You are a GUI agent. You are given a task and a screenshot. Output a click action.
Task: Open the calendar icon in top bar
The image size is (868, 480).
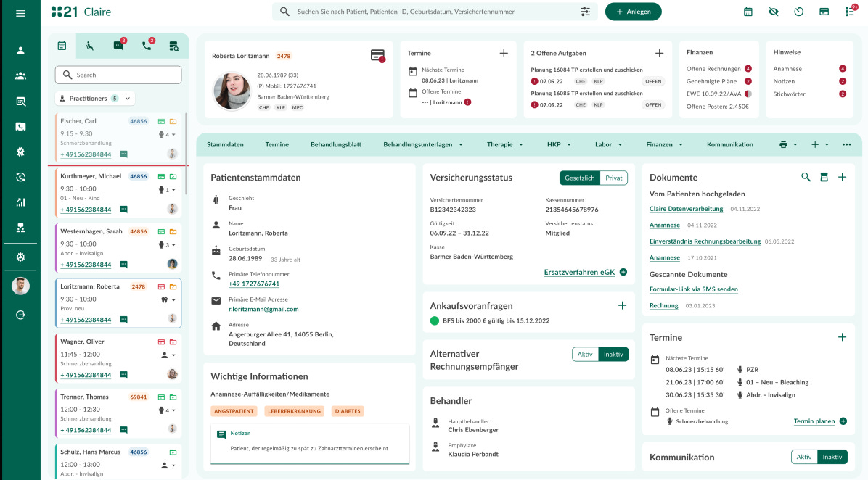pos(748,12)
